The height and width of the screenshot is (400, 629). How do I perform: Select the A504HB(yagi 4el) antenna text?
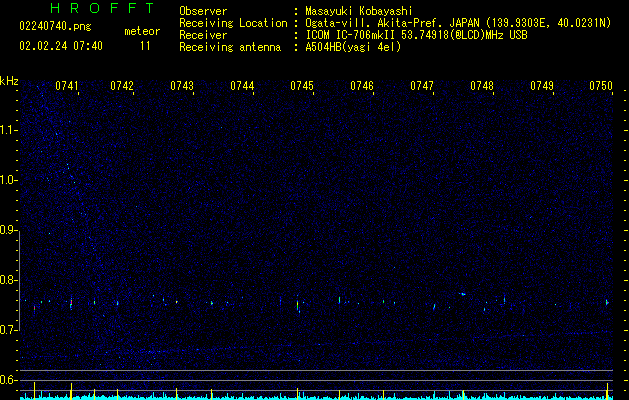pyautogui.click(x=353, y=47)
